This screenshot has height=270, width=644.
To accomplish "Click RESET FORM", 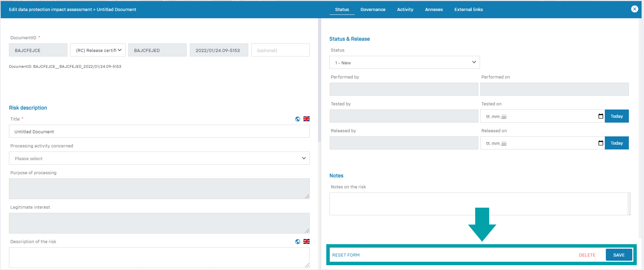I will coord(346,255).
